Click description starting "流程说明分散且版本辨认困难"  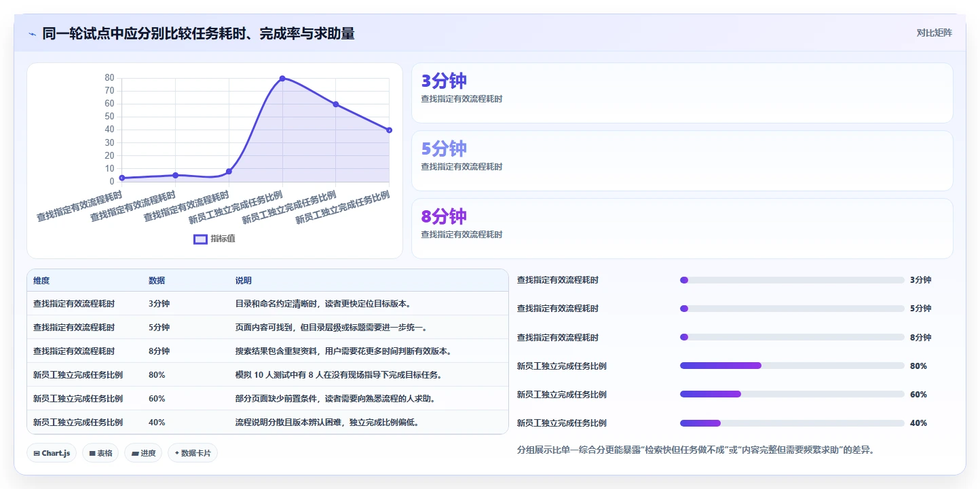point(328,422)
